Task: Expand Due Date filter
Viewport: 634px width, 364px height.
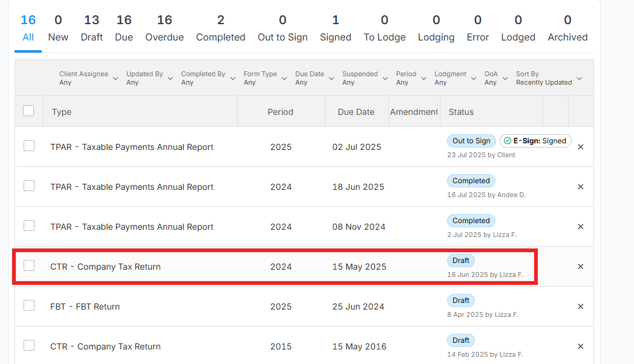Action: [x=315, y=78]
